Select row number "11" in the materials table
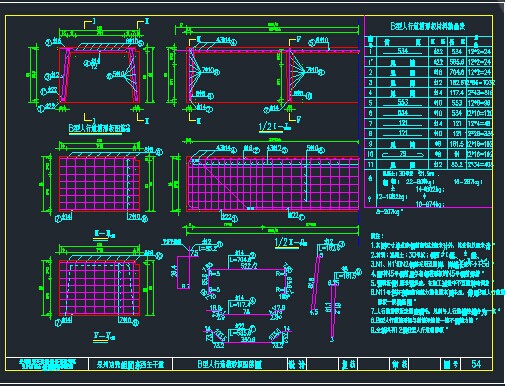Viewport: 505px width, 386px height. pyautogui.click(x=370, y=165)
